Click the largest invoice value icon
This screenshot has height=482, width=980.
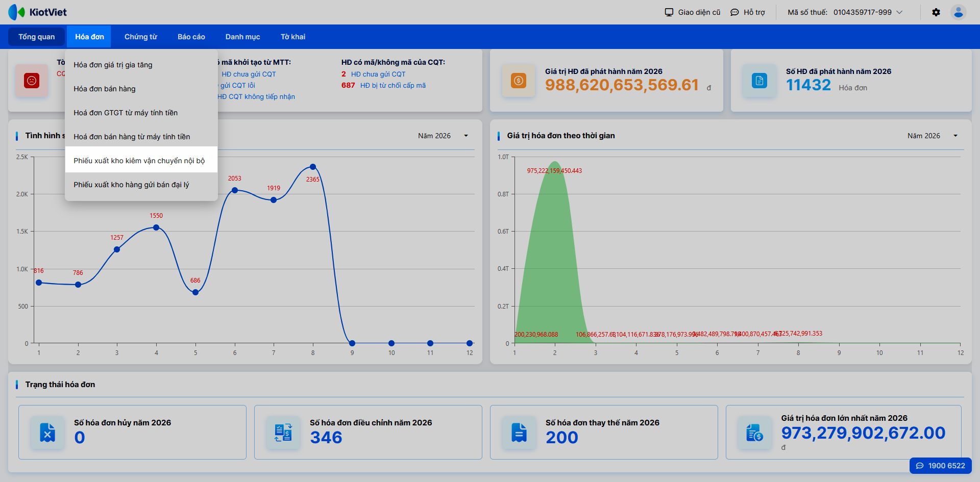pyautogui.click(x=755, y=433)
